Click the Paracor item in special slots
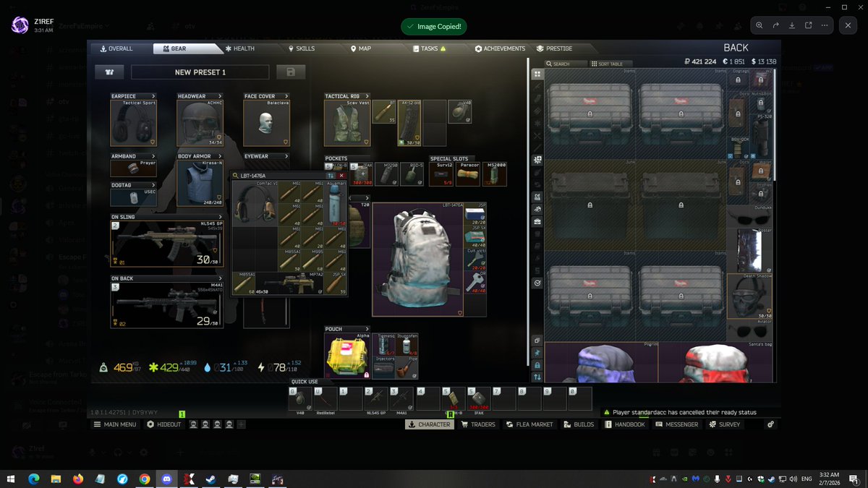This screenshot has width=868, height=488. [469, 174]
